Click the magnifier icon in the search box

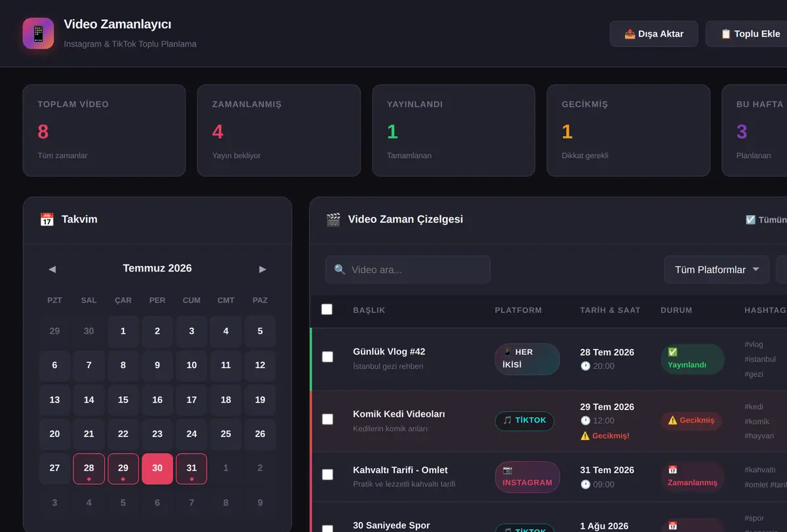tap(340, 270)
